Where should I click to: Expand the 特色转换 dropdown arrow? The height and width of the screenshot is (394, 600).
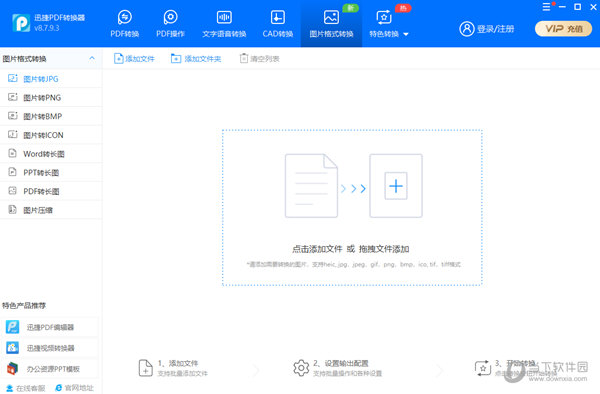(x=406, y=34)
